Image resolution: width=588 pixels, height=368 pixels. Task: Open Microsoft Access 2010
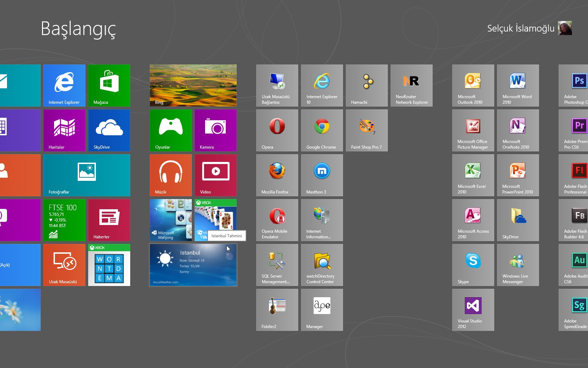(x=473, y=220)
